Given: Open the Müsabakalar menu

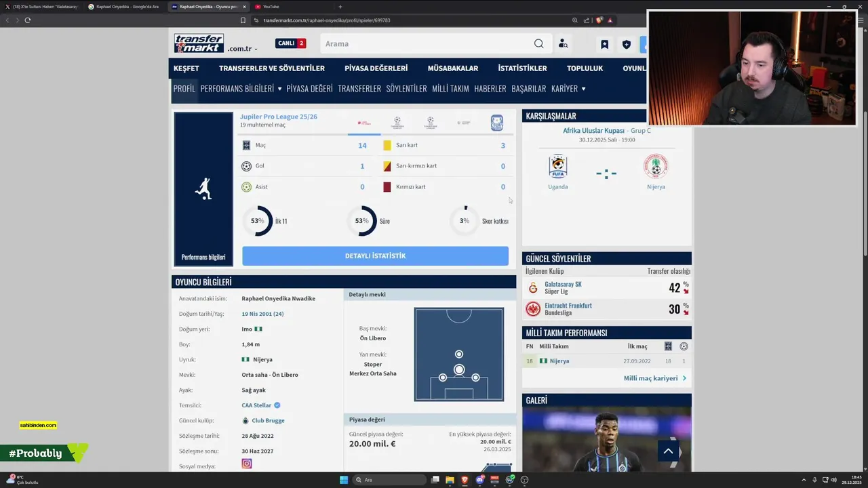Looking at the screenshot, I should pyautogui.click(x=453, y=68).
